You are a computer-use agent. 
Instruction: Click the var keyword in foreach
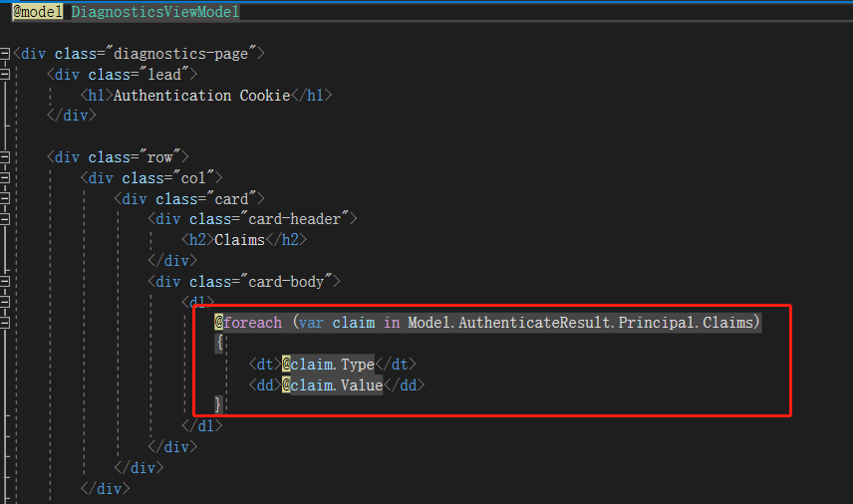(x=311, y=323)
